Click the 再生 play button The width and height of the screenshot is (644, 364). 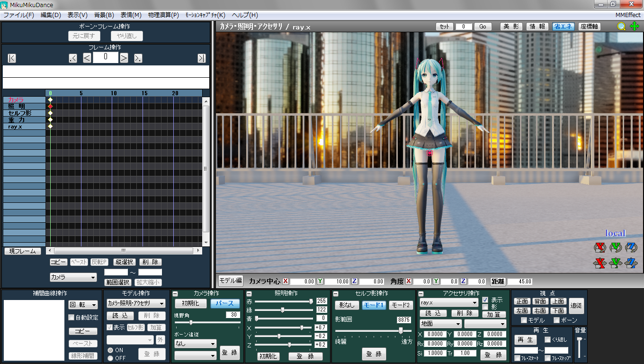[x=525, y=340]
